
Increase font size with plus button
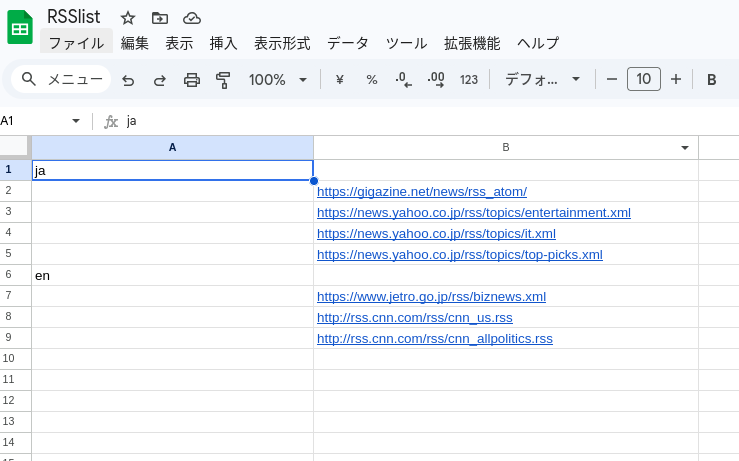point(676,80)
